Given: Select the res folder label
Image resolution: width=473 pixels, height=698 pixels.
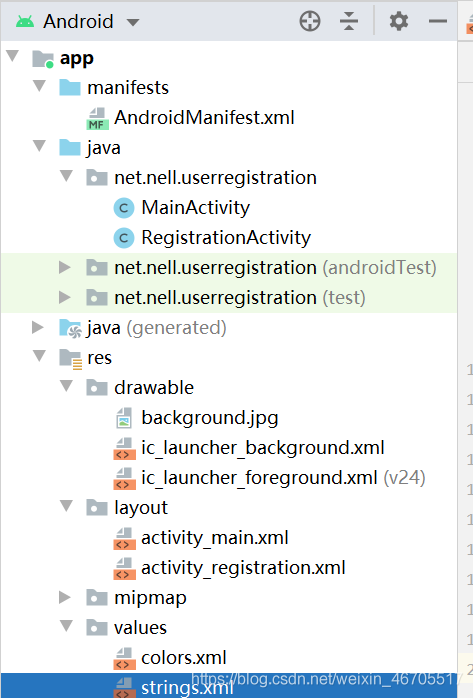Looking at the screenshot, I should click(100, 358).
